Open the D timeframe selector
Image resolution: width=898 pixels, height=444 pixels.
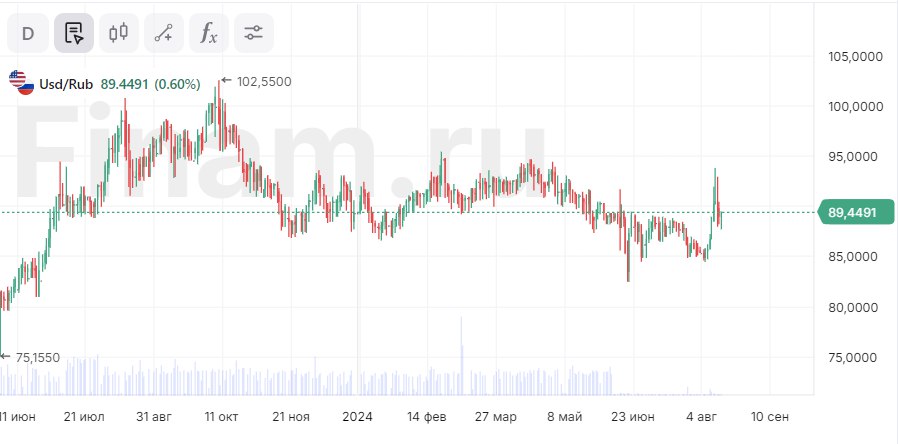tap(28, 33)
